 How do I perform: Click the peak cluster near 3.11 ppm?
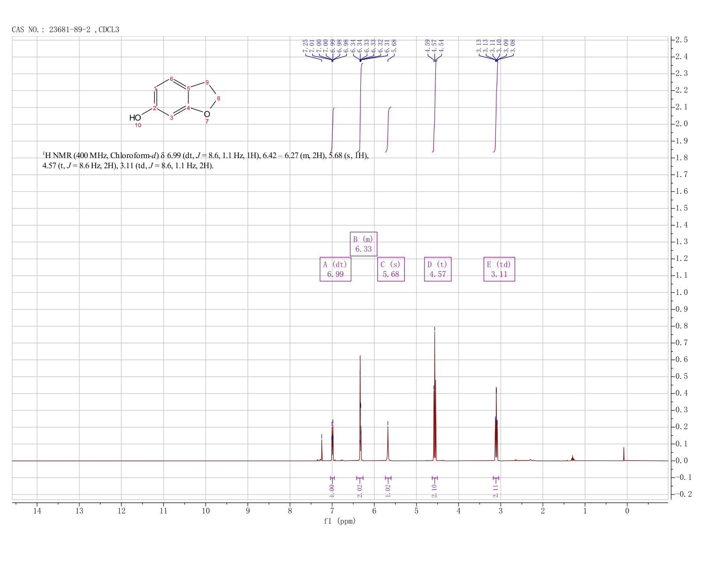[x=496, y=424]
